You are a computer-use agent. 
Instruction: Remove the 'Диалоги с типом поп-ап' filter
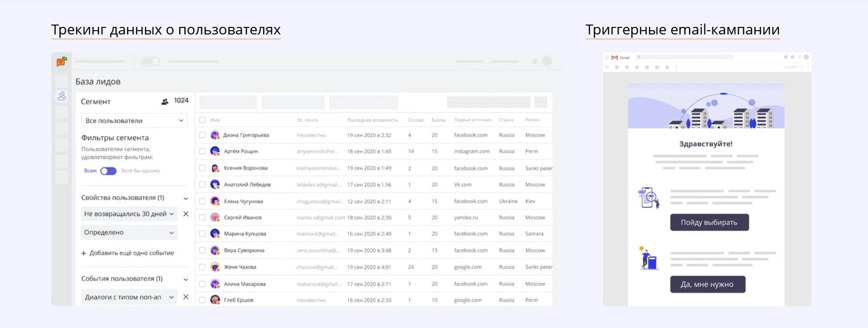186,297
